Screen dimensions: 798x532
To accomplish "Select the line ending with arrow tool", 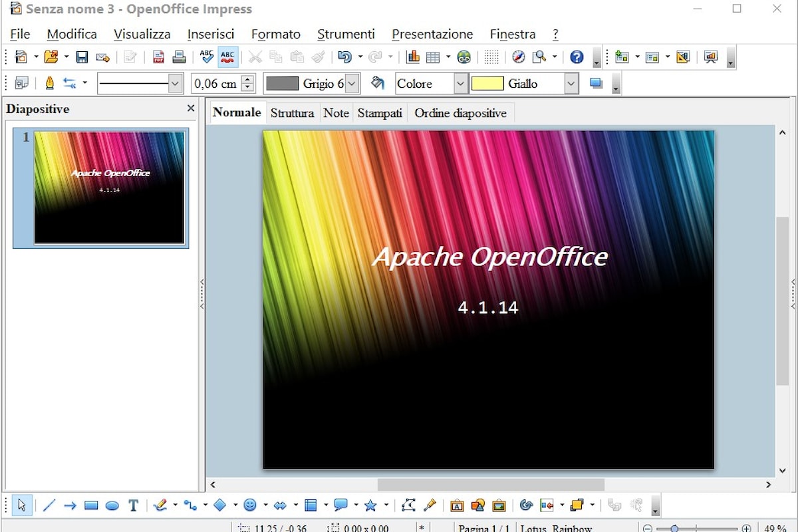I will coord(70,505).
